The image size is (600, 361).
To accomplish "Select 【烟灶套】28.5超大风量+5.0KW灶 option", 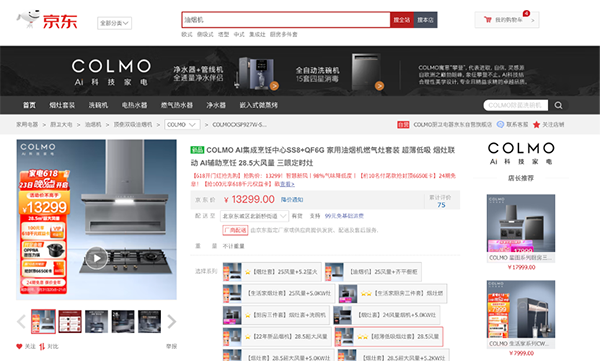I will 279,356.
